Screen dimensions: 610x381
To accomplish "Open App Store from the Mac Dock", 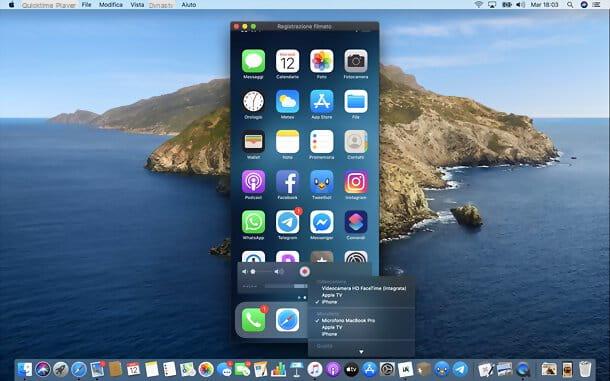I will coord(369,369).
